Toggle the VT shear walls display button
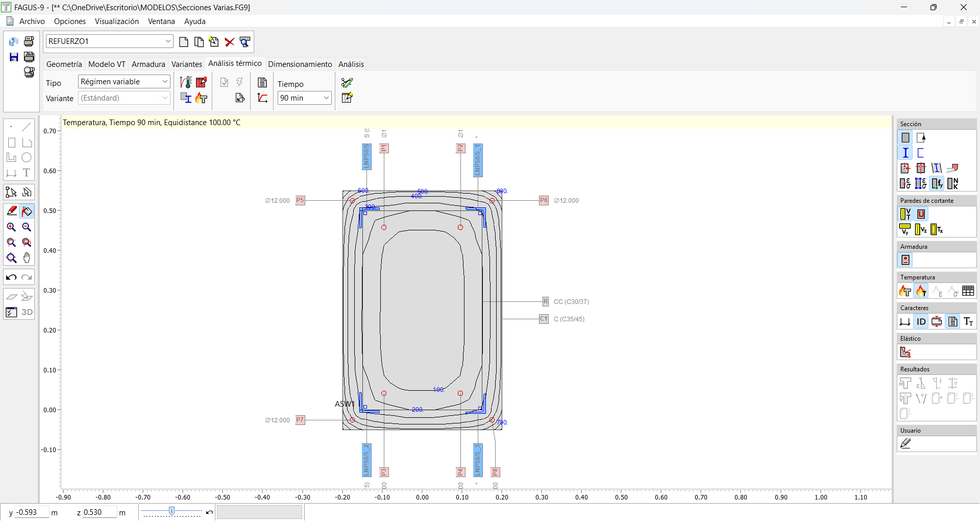980x521 pixels. click(x=905, y=215)
